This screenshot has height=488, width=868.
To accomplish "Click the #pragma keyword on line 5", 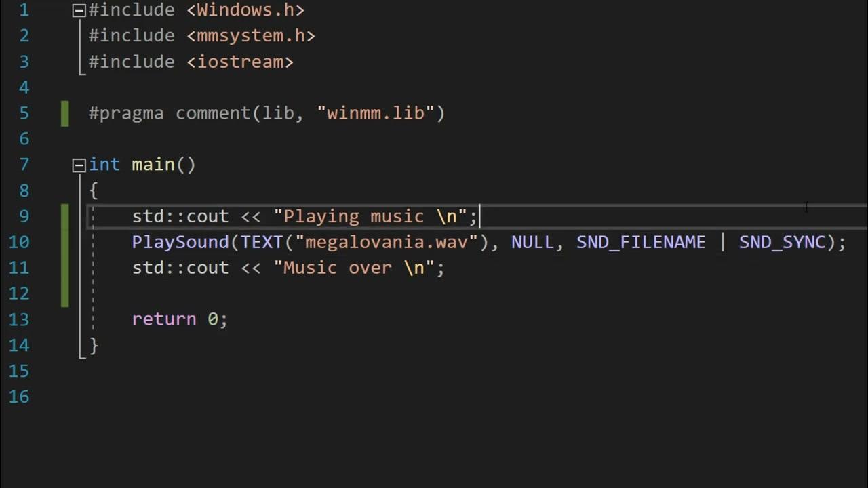I will click(x=126, y=113).
